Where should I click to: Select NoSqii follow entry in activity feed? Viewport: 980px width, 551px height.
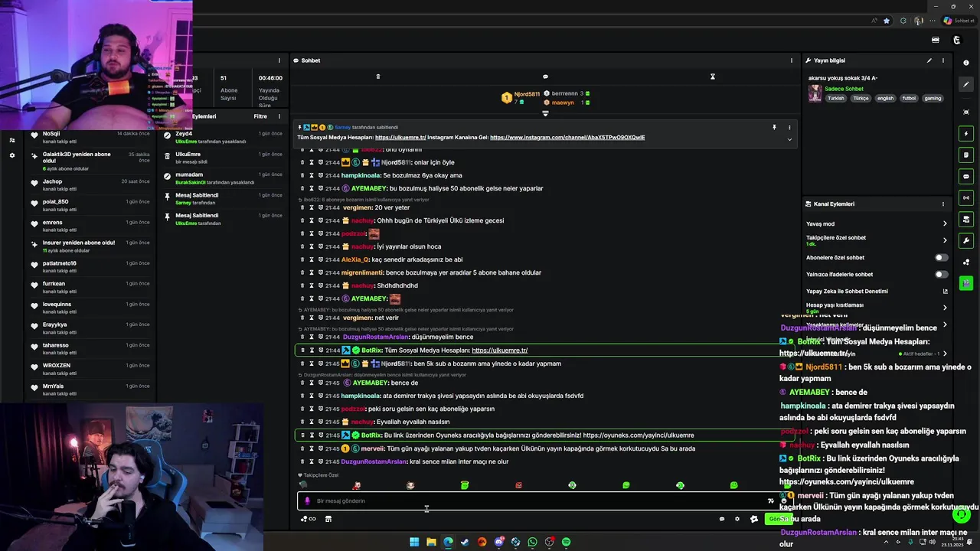point(90,137)
